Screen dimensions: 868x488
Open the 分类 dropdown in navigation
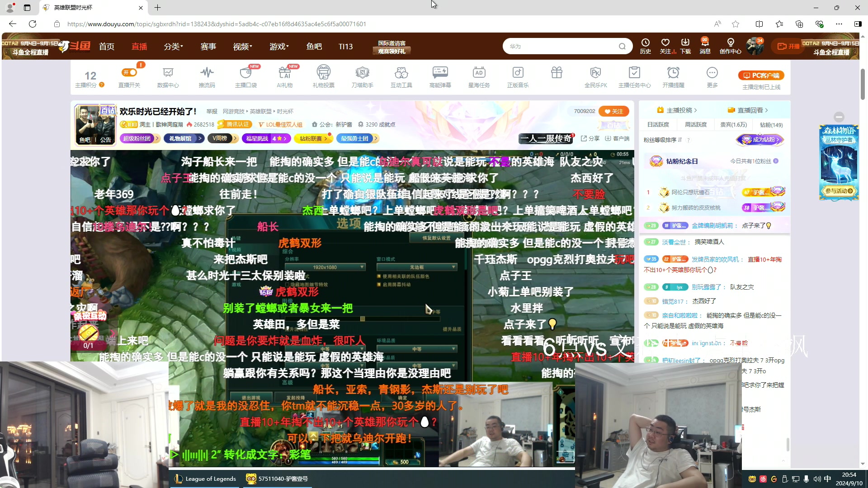coord(173,47)
